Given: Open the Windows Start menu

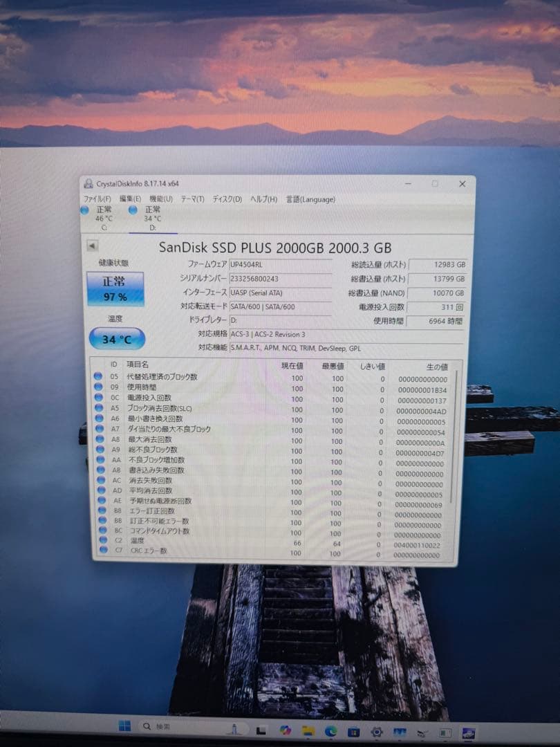Looking at the screenshot, I should tap(124, 726).
